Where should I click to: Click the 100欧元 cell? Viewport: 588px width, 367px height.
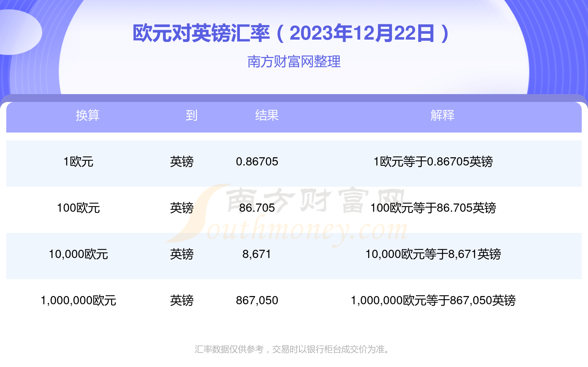78,208
